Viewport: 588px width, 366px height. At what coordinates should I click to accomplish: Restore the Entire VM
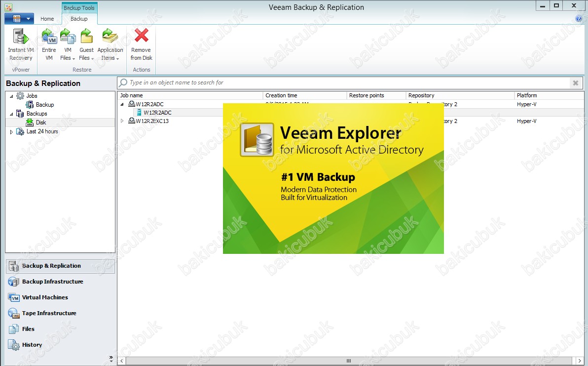(x=49, y=44)
